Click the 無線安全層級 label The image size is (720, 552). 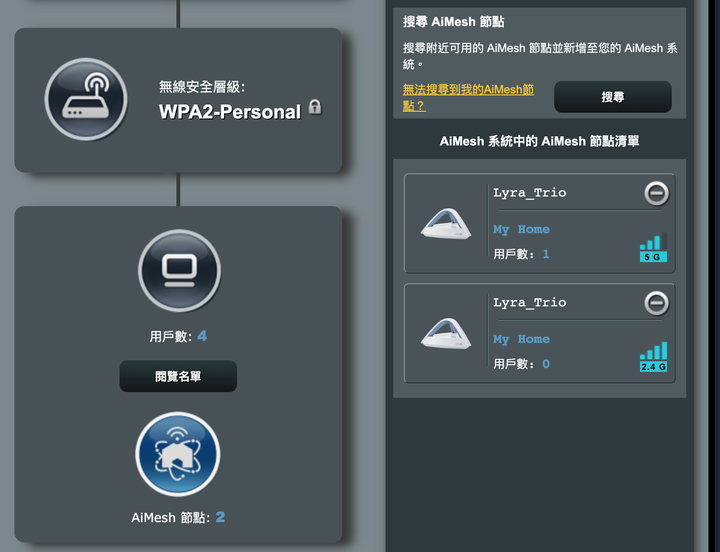(x=202, y=86)
